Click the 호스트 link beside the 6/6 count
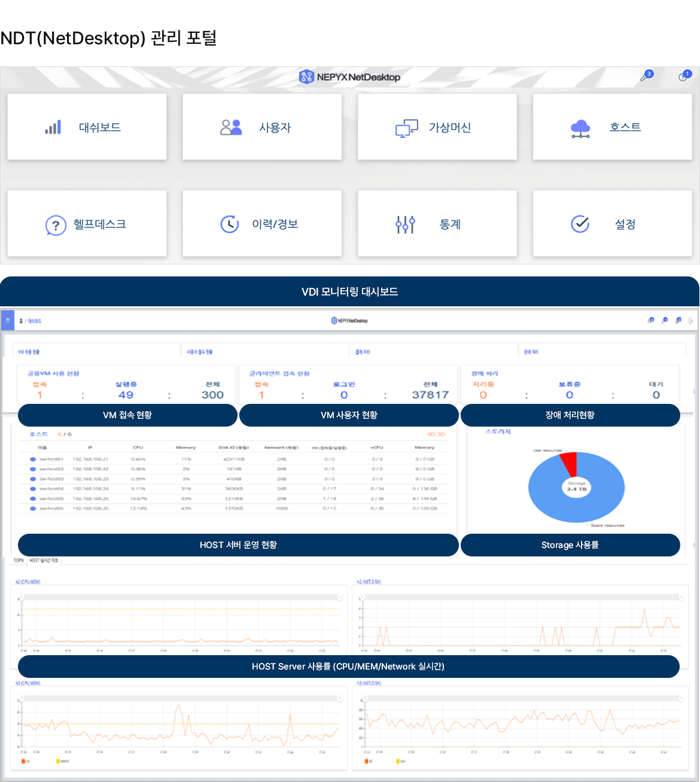Viewport: 700px width, 782px height. pos(39,434)
